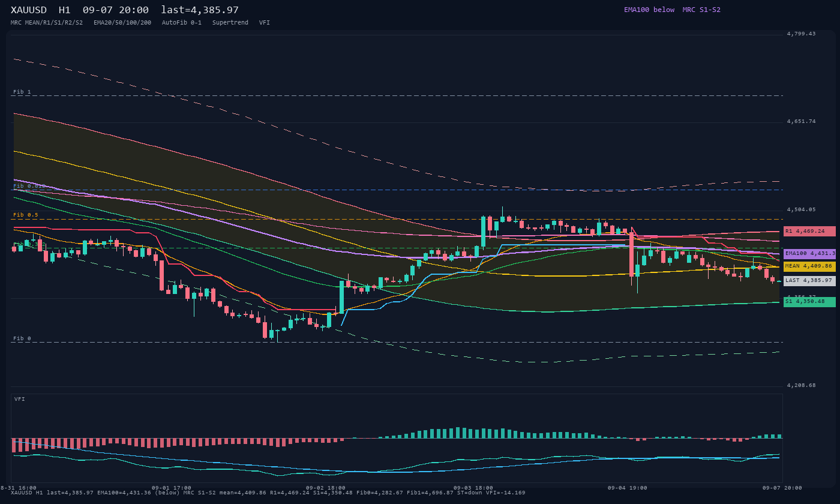Click the 4,504.05 price axis label
The image size is (840, 504).
[801, 209]
